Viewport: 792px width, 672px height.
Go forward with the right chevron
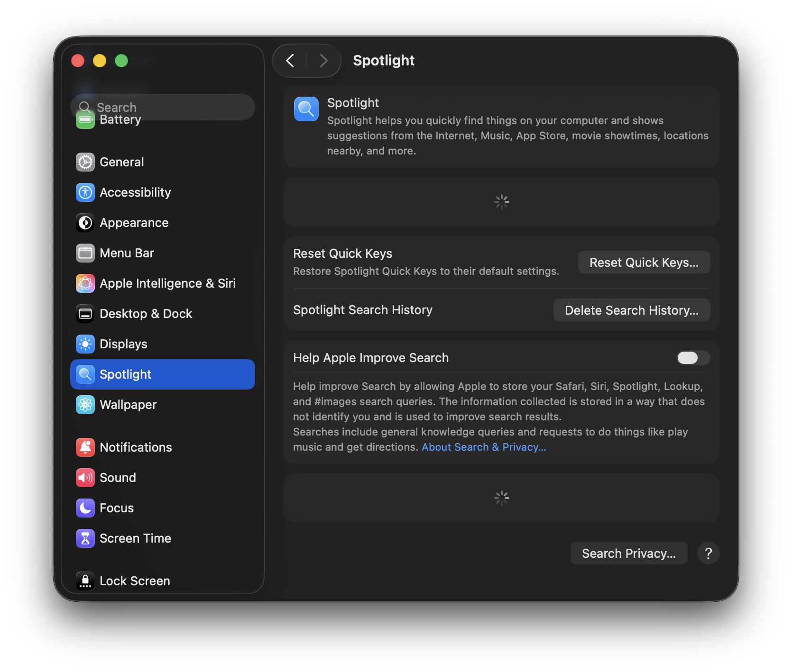coord(324,61)
